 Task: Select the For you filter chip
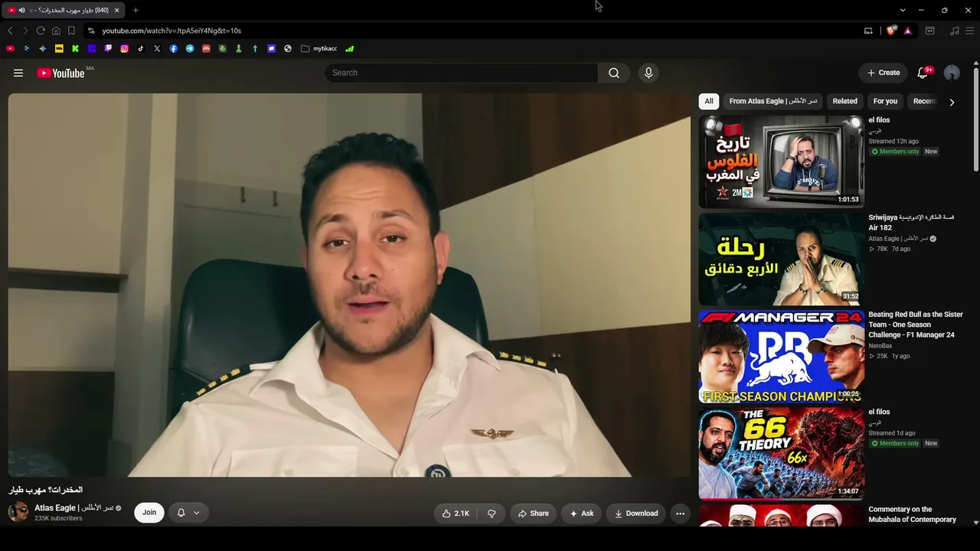point(885,101)
